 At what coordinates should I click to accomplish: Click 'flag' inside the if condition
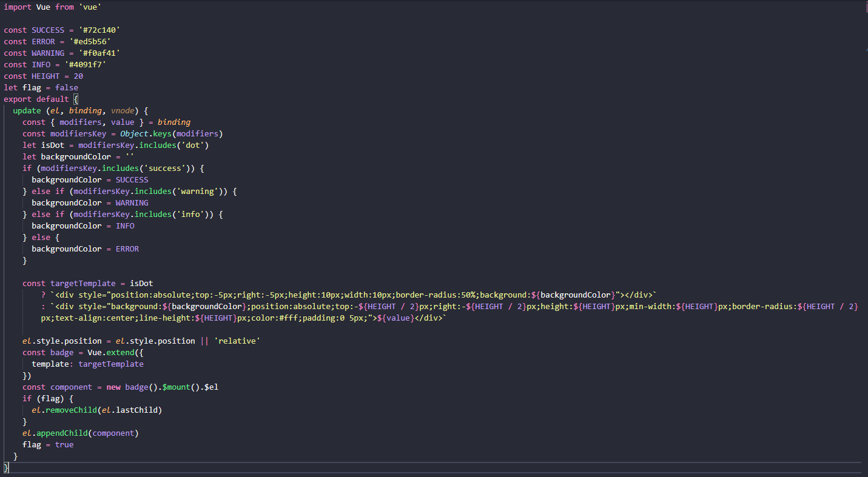click(x=50, y=398)
